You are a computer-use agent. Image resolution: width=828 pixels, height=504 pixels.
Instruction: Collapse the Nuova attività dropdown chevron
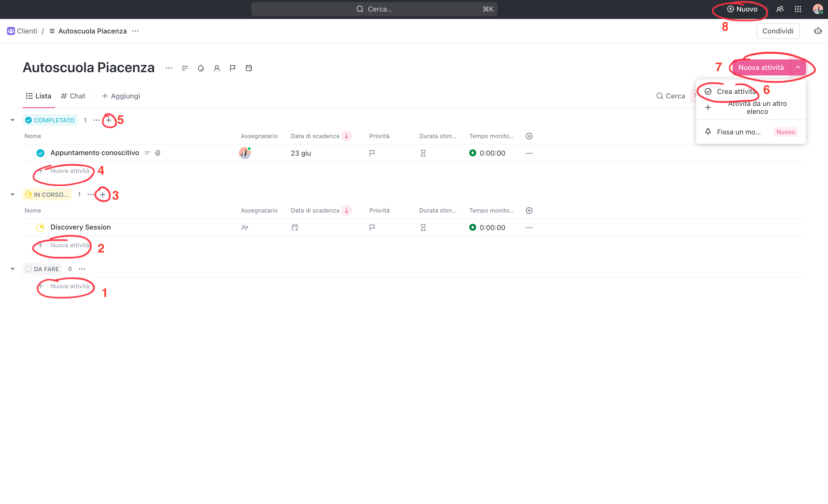[x=798, y=67]
